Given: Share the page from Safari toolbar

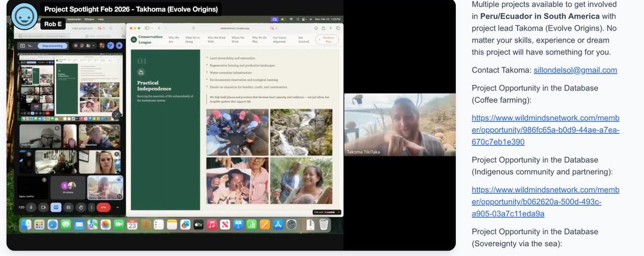Looking at the screenshot, I should (x=324, y=28).
